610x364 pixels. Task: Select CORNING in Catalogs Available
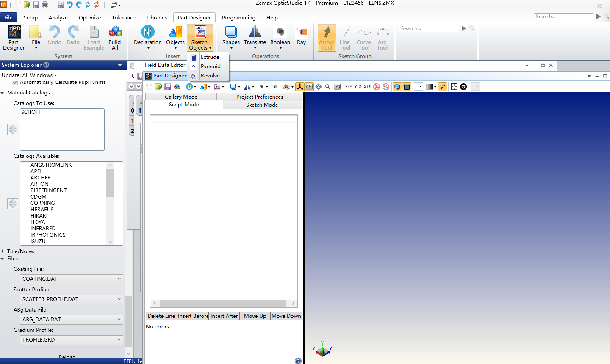pyautogui.click(x=42, y=203)
